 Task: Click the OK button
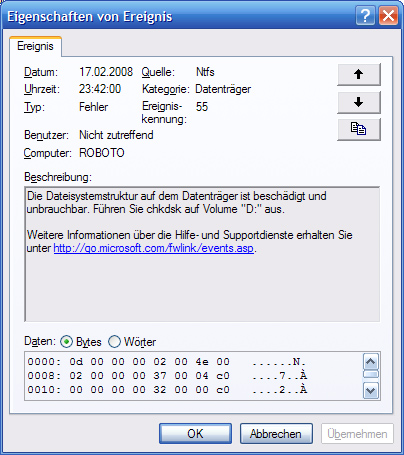coord(195,434)
